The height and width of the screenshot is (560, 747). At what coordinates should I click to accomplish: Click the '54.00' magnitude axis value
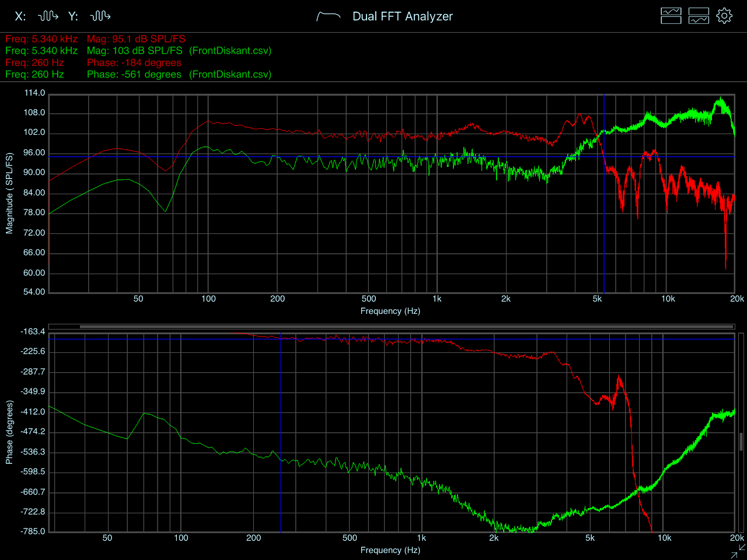34,292
